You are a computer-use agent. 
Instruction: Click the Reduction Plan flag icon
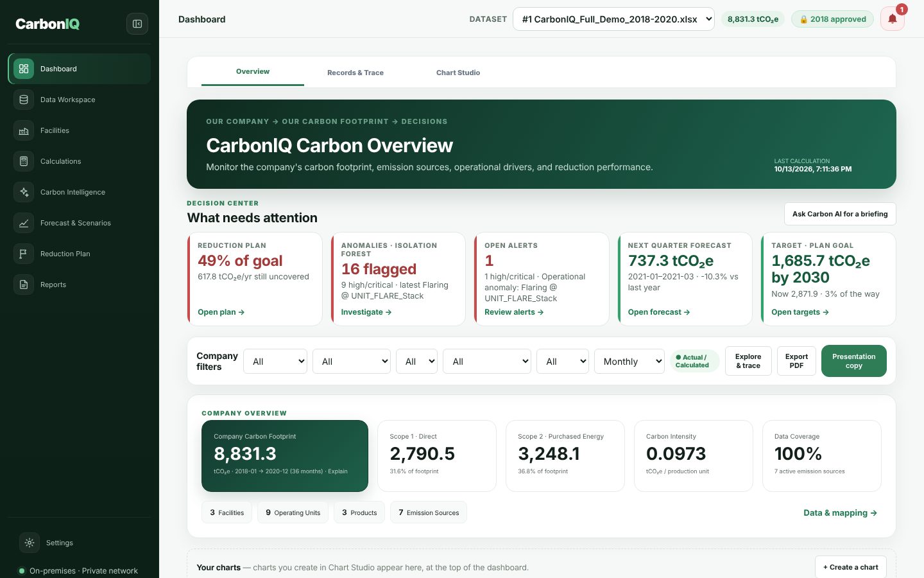[x=24, y=254]
